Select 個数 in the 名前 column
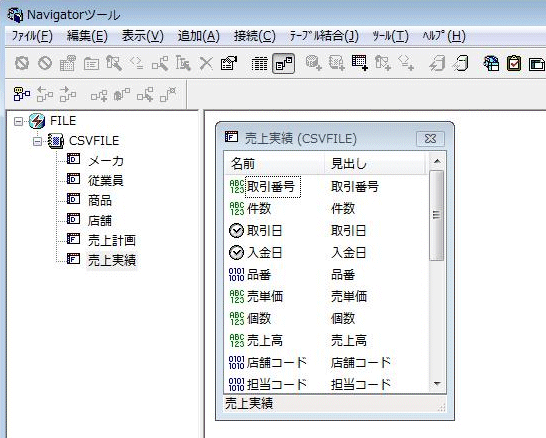This screenshot has width=546, height=438. point(259,318)
